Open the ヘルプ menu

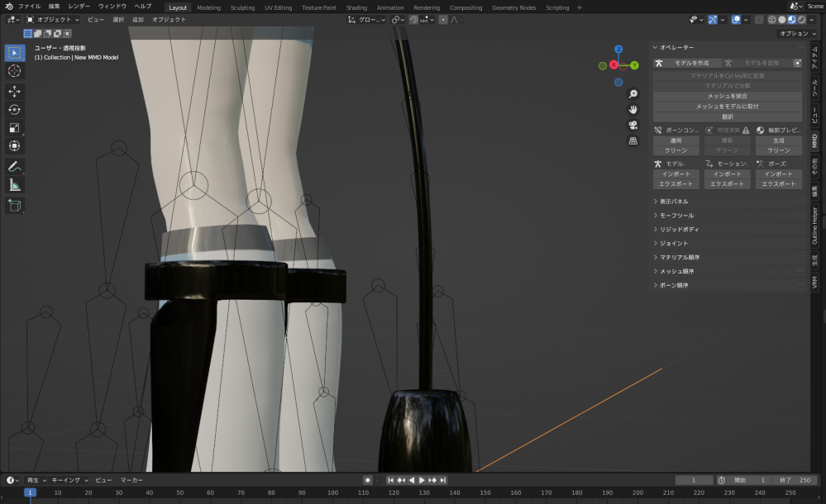click(143, 7)
